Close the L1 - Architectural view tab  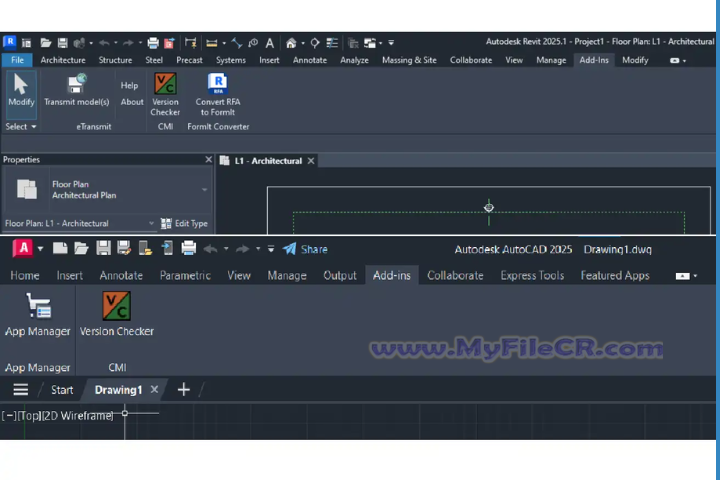click(x=311, y=161)
